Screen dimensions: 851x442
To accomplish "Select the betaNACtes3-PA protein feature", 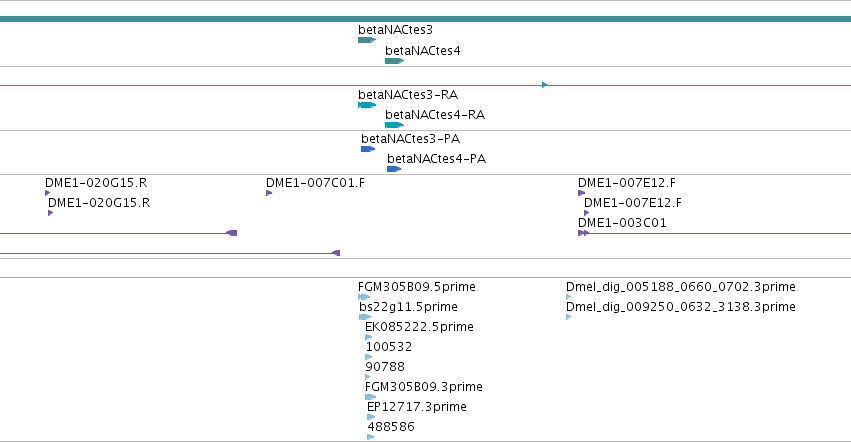I will (x=368, y=149).
